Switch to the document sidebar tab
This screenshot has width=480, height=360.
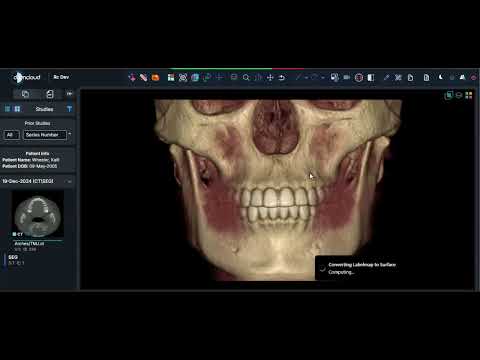click(50, 94)
